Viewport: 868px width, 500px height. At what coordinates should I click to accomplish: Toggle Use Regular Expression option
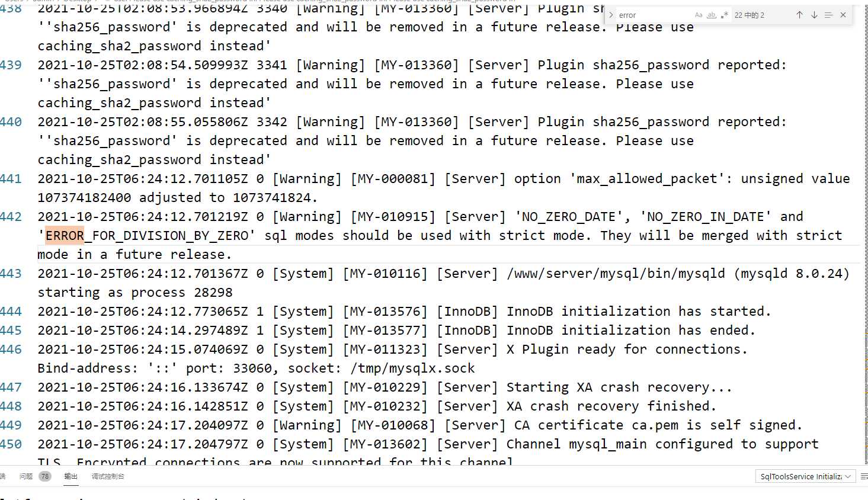pos(725,15)
